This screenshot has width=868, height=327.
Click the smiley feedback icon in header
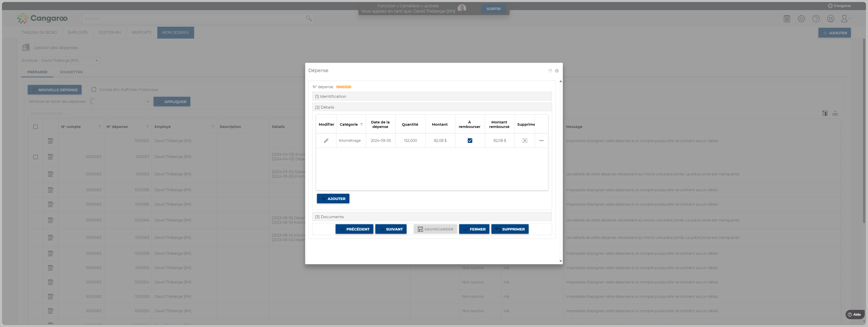click(830, 19)
